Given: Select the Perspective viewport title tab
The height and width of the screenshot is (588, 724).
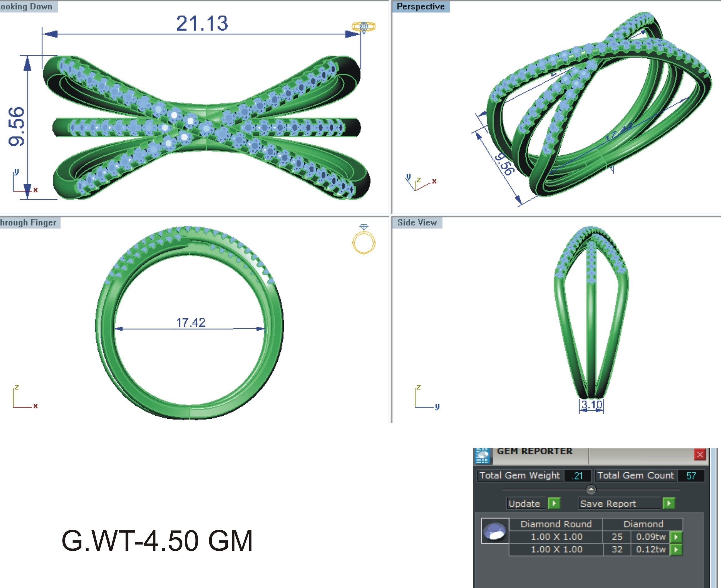Looking at the screenshot, I should pyautogui.click(x=420, y=6).
